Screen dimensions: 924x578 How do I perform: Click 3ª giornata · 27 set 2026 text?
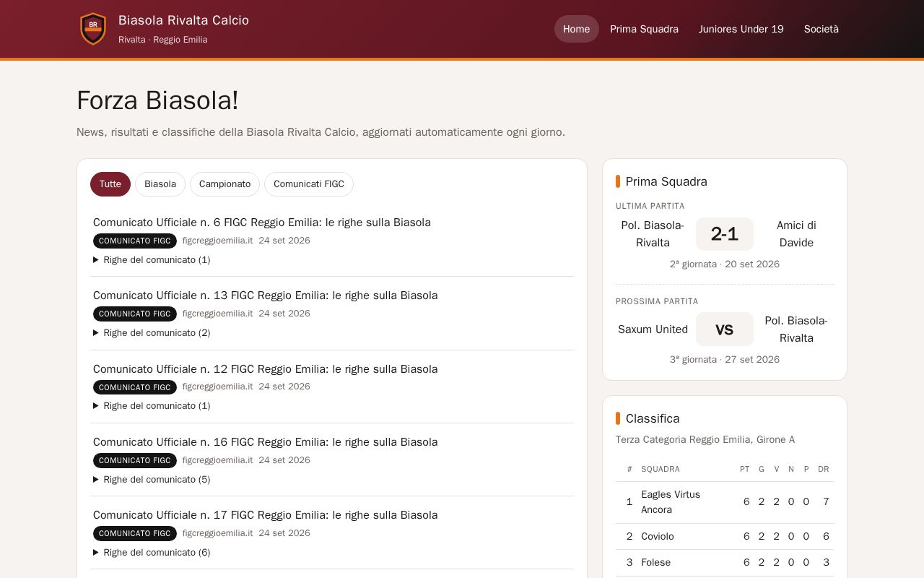coord(725,360)
